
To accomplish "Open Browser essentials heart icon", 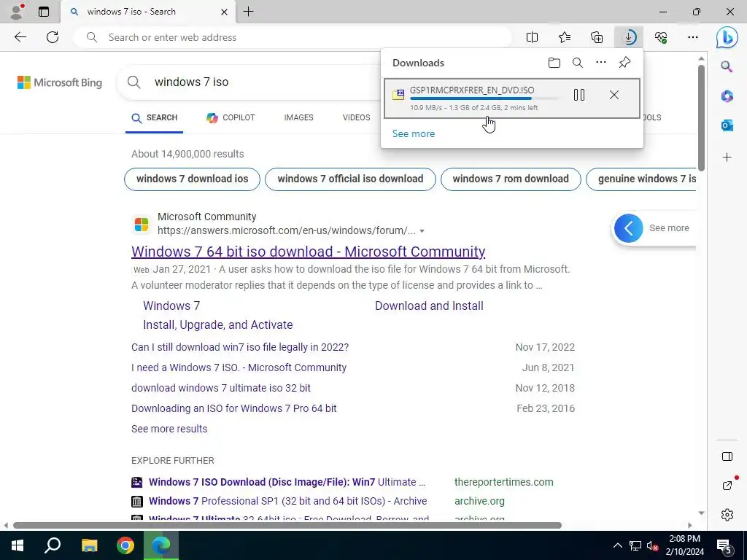I will [x=661, y=37].
